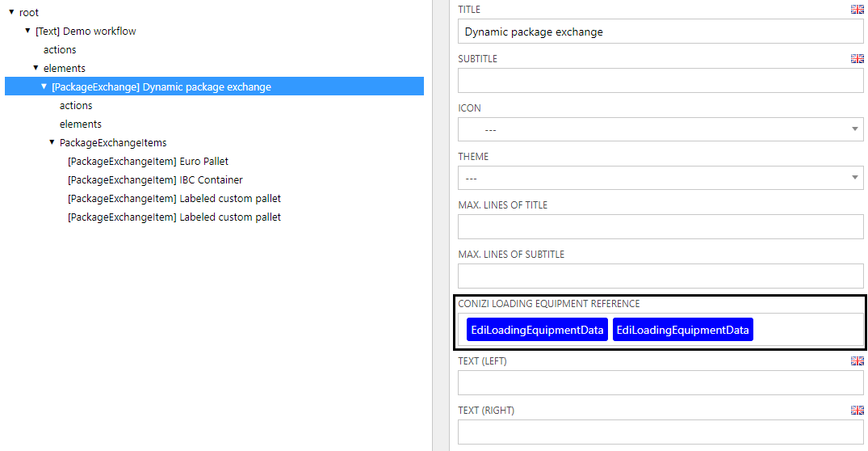Select the PackageExchangeItems tree node
The width and height of the screenshot is (868, 451).
113,143
